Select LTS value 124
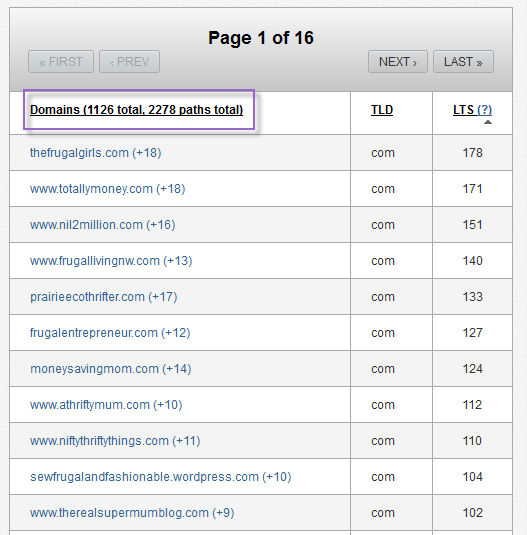 coord(472,369)
